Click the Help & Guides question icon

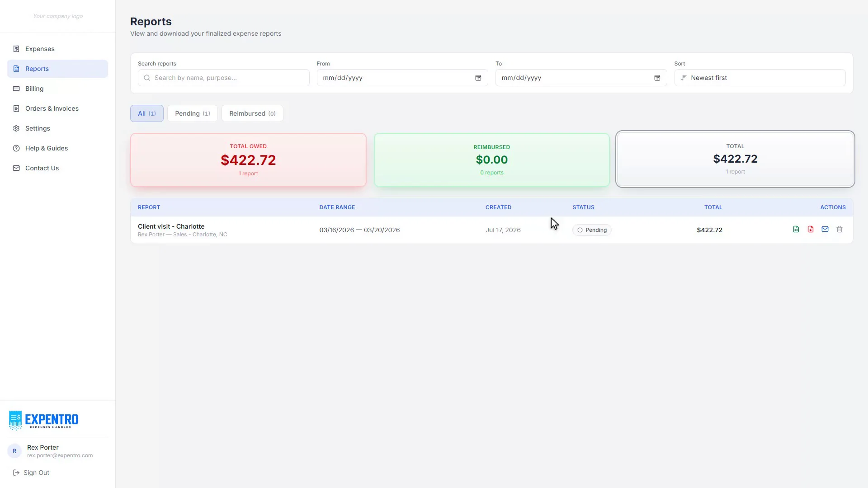[16, 148]
